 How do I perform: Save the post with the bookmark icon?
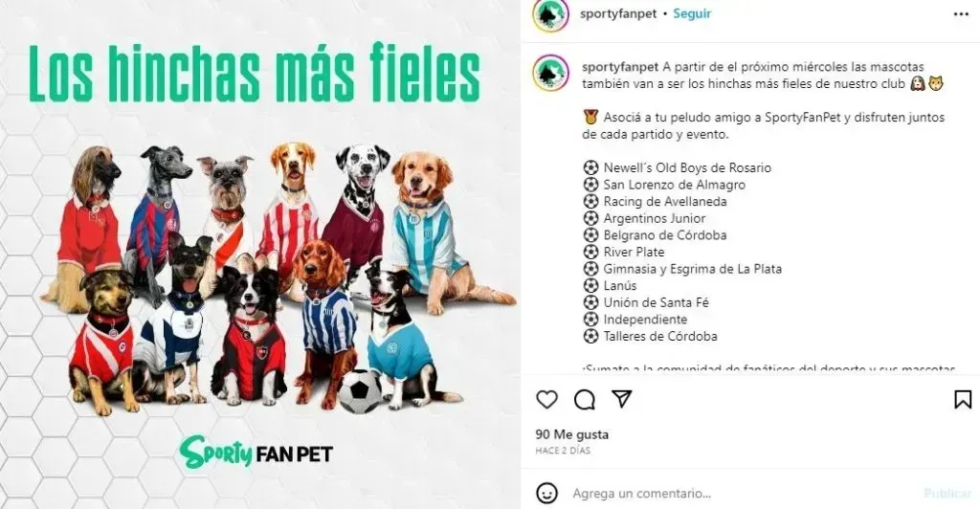point(963,400)
